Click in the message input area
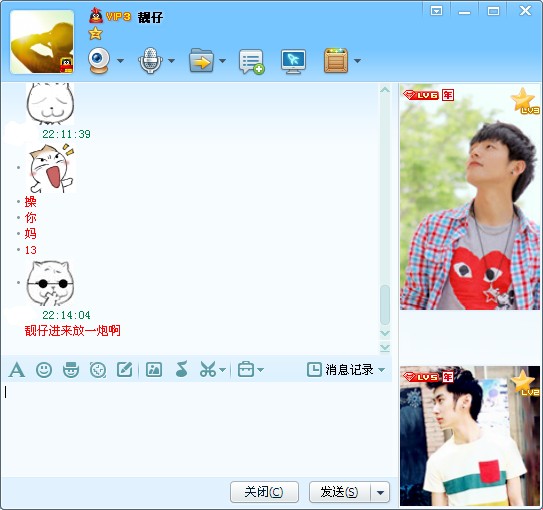The width and height of the screenshot is (543, 510). (x=198, y=429)
